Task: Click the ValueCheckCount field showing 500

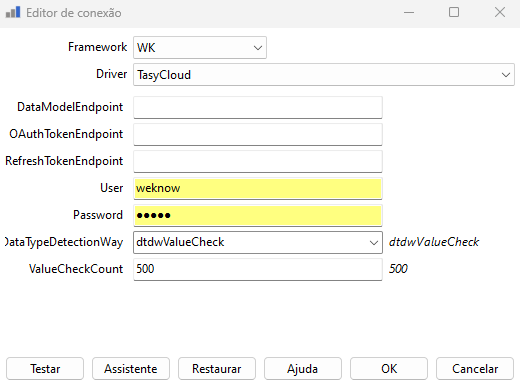Action: click(258, 269)
